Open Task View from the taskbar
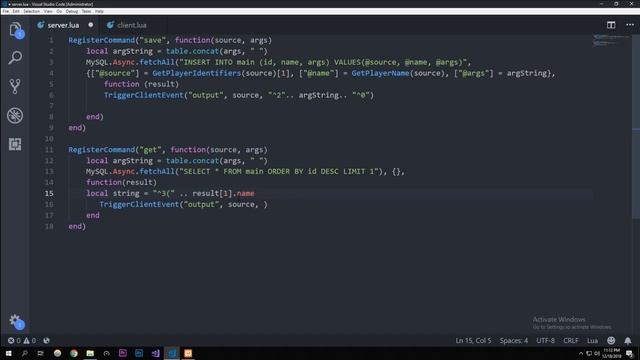This screenshot has width=640, height=360. 40,353
